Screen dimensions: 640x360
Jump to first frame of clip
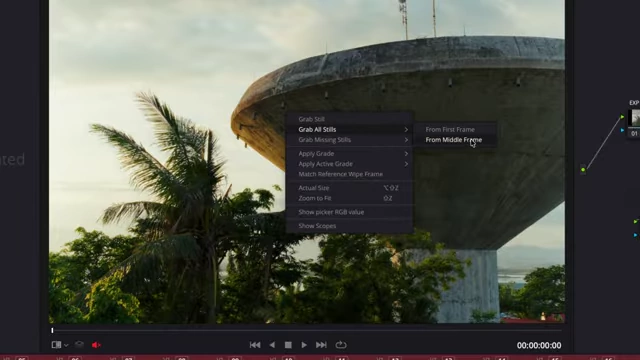[255, 345]
